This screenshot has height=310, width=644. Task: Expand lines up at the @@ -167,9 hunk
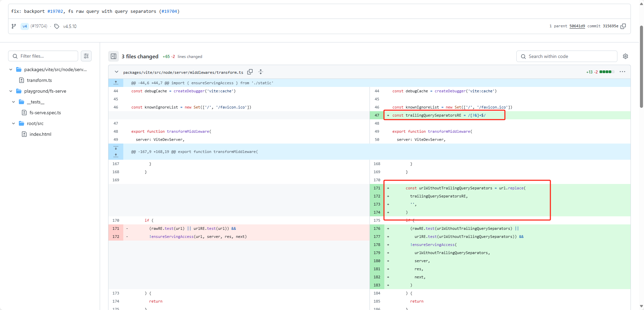(116, 156)
